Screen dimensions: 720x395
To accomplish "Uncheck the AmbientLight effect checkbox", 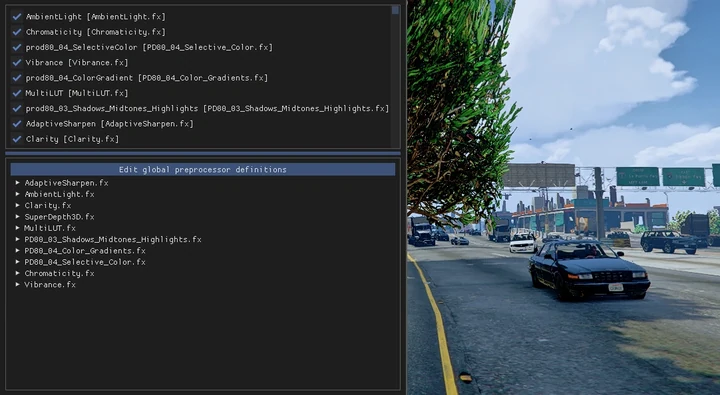I will click(17, 17).
